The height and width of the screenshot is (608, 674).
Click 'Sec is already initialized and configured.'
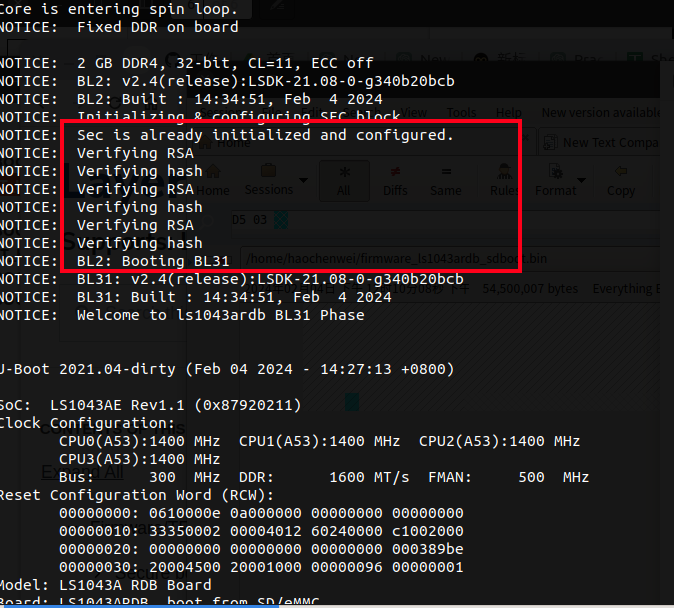point(265,135)
